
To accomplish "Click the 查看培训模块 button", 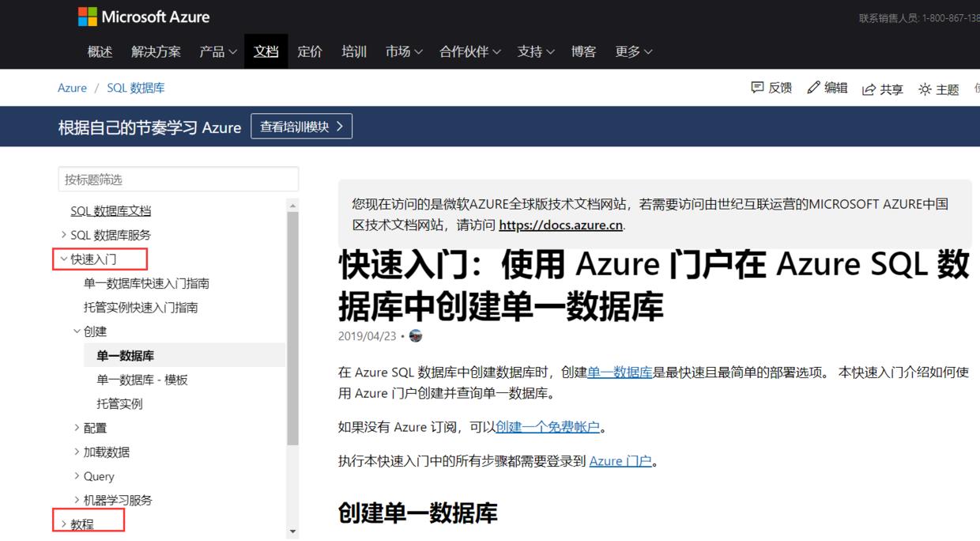I will [x=301, y=126].
